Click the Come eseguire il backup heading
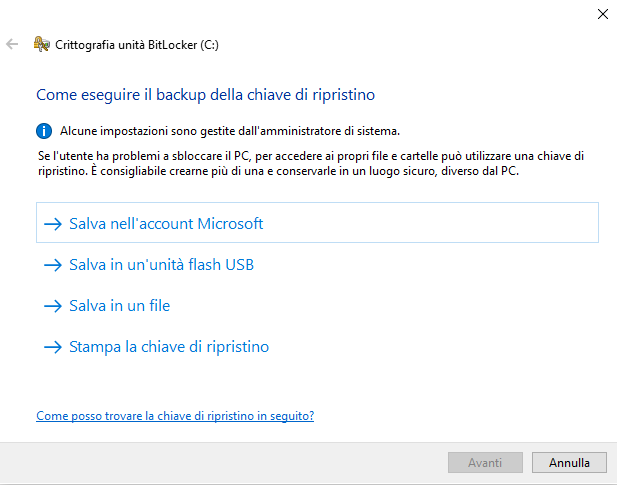 tap(205, 95)
